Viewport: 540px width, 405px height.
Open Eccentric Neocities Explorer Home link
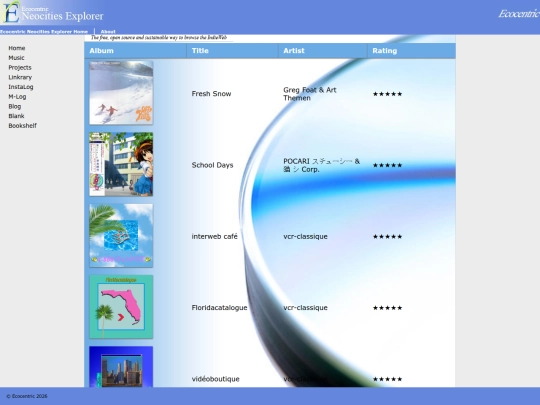coord(44,31)
